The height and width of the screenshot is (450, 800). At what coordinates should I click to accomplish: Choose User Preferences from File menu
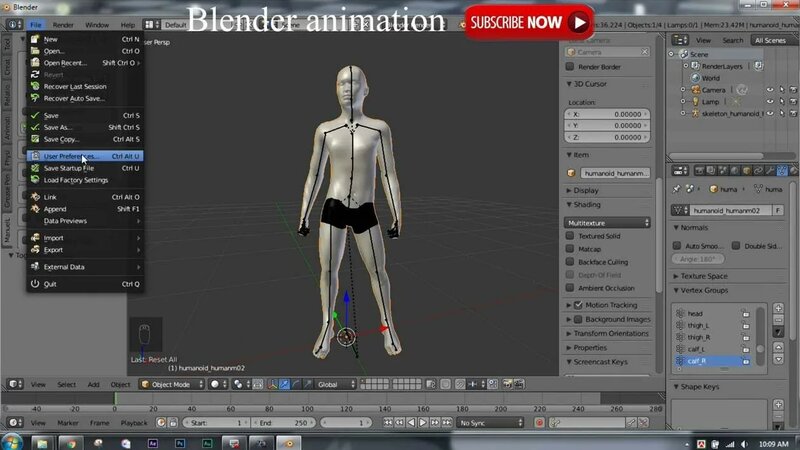(x=85, y=156)
